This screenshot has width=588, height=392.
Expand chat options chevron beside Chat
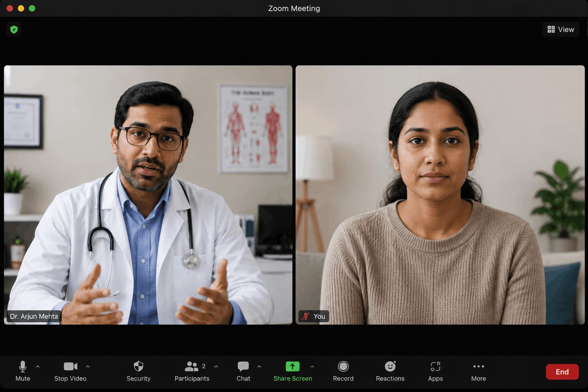(x=259, y=367)
